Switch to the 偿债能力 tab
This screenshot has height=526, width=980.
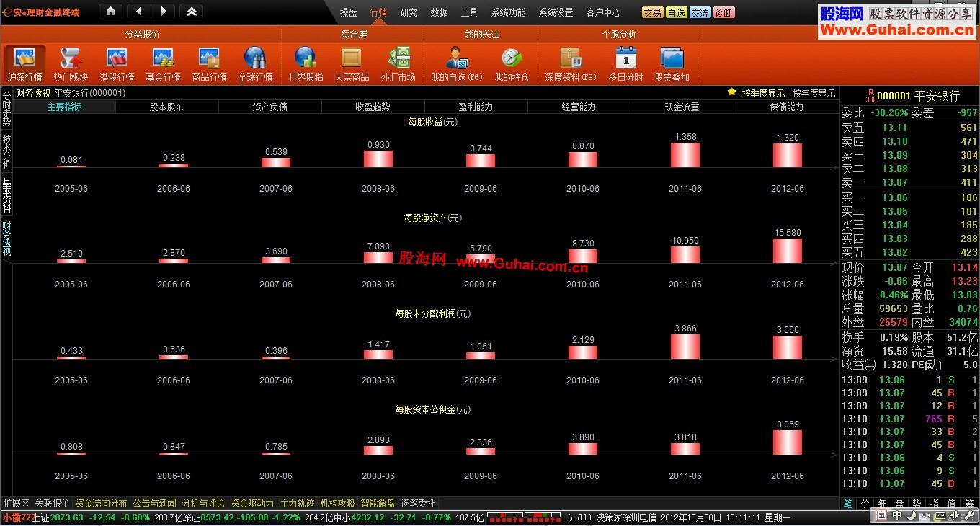(786, 107)
